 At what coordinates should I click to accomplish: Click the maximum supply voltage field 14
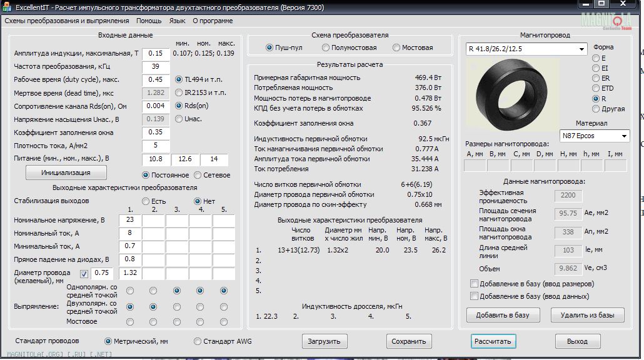[214, 159]
